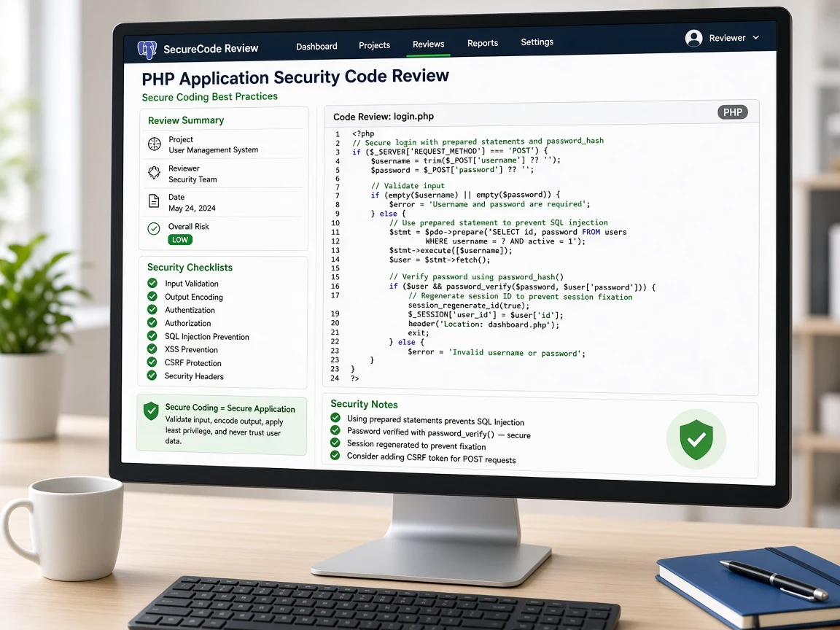Image resolution: width=840 pixels, height=630 pixels.
Task: Click the Overall Risk checkmark icon
Action: pos(154,229)
